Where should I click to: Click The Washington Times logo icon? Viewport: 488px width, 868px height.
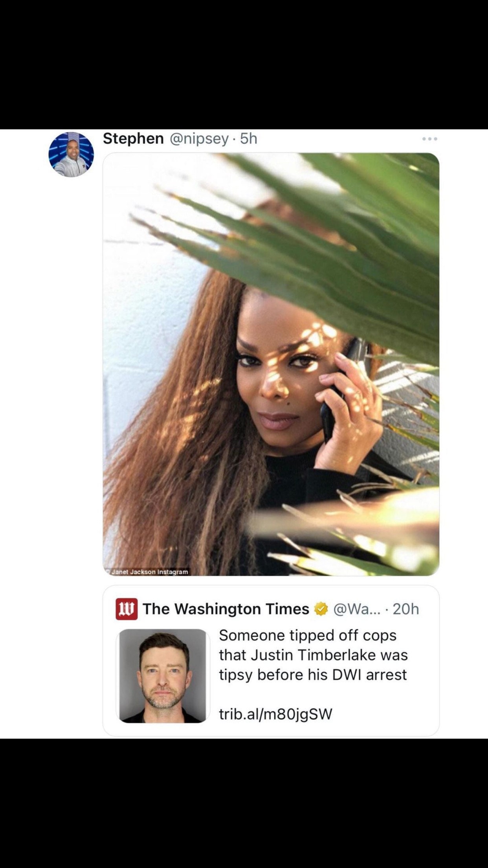(127, 609)
